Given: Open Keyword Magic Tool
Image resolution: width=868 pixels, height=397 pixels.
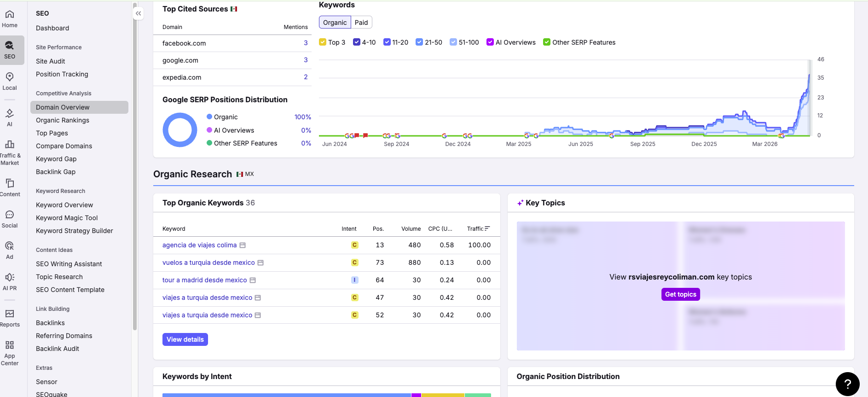Looking at the screenshot, I should tap(67, 218).
